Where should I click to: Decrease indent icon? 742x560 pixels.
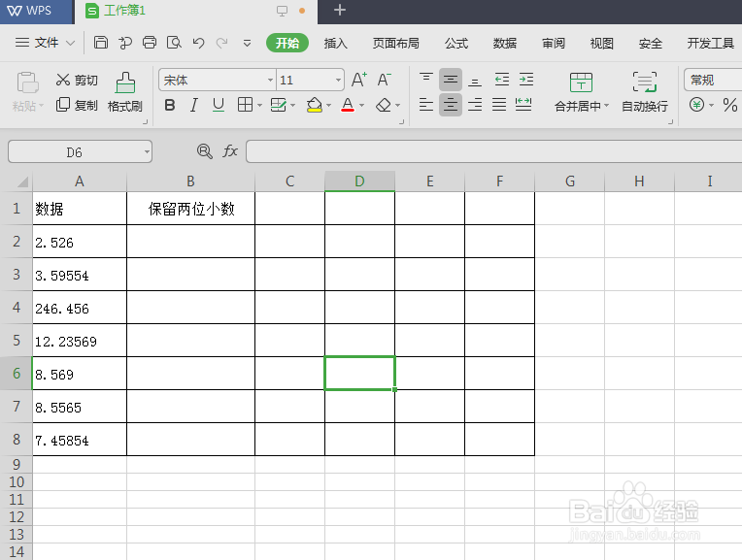pyautogui.click(x=501, y=79)
